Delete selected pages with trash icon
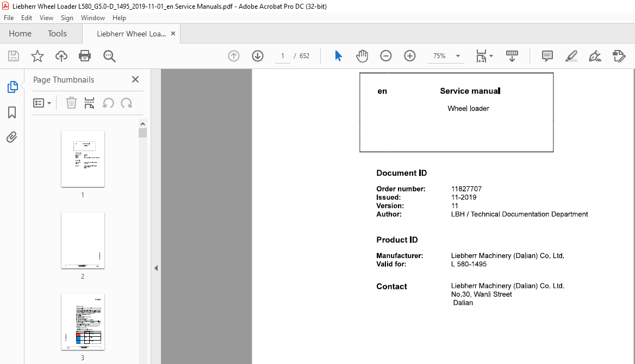Viewport: 635px width, 364px height. click(71, 103)
